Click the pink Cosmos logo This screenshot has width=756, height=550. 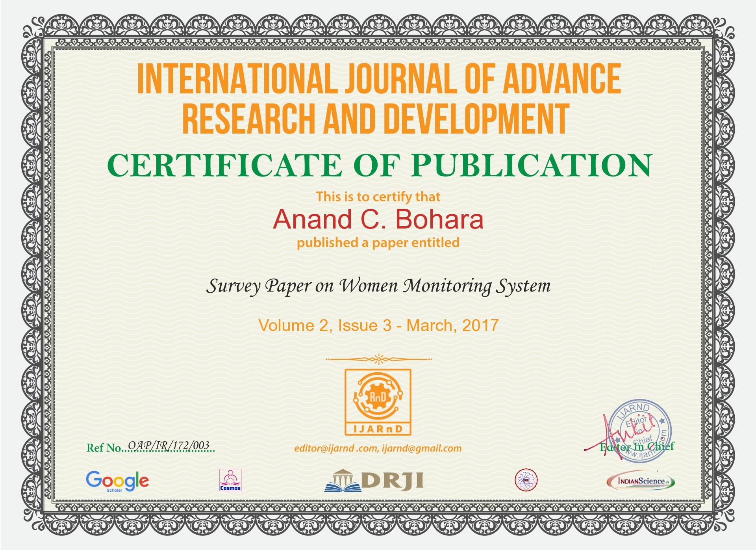(x=230, y=480)
